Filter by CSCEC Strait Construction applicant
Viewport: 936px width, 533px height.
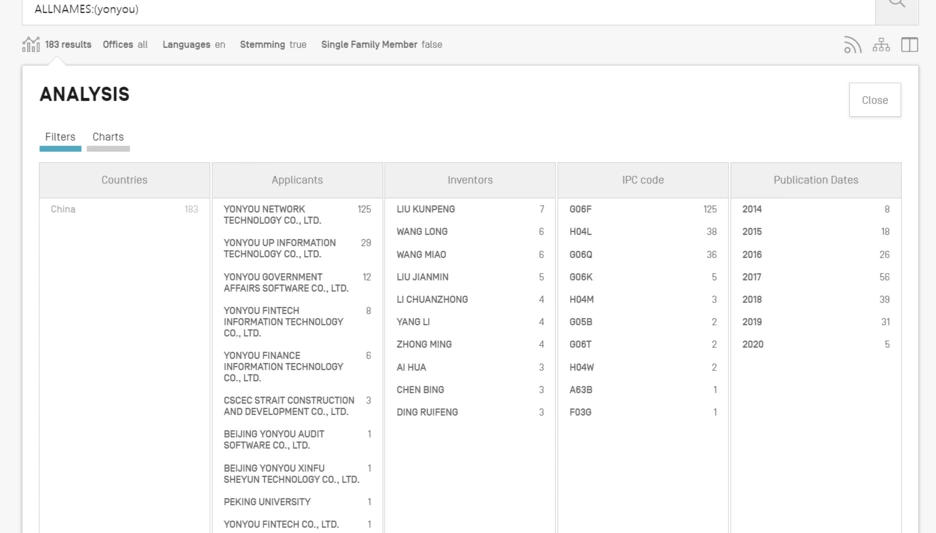click(x=297, y=406)
